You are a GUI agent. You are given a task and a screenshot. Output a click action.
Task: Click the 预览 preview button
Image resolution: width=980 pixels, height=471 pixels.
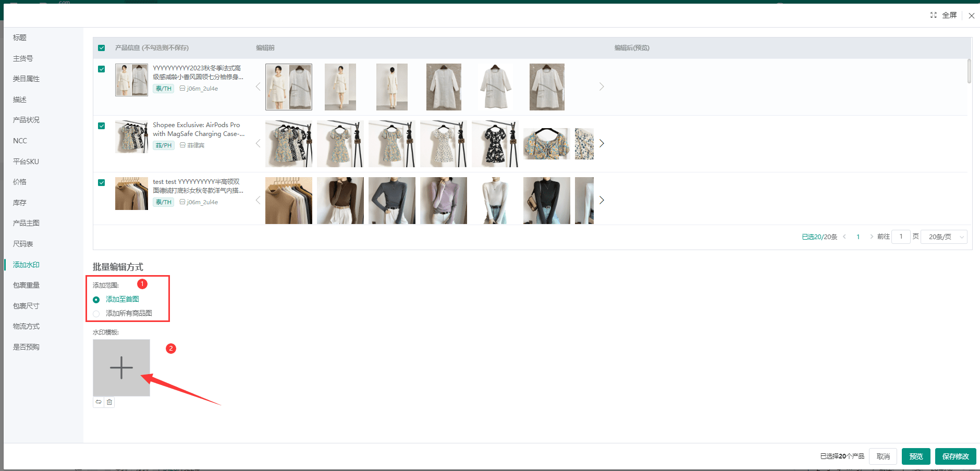click(x=916, y=456)
